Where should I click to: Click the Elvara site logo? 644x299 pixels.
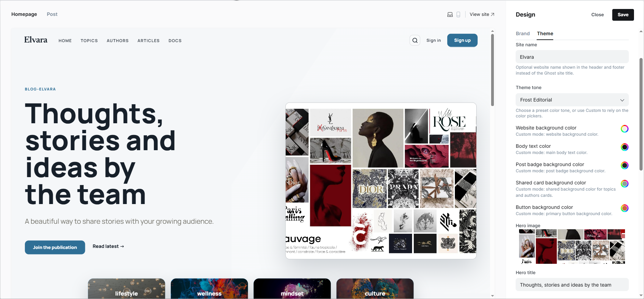click(x=36, y=40)
